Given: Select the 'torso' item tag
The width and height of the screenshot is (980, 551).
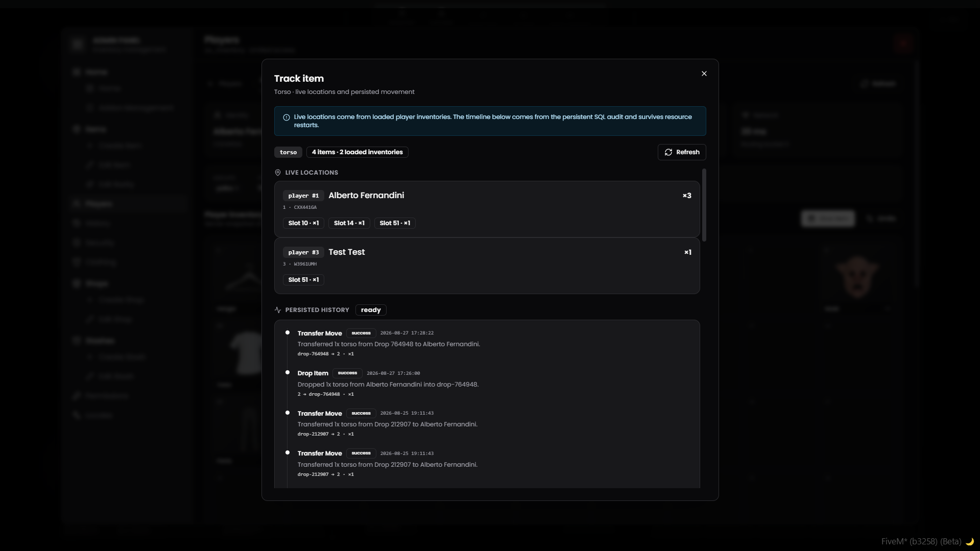Looking at the screenshot, I should click(x=288, y=152).
